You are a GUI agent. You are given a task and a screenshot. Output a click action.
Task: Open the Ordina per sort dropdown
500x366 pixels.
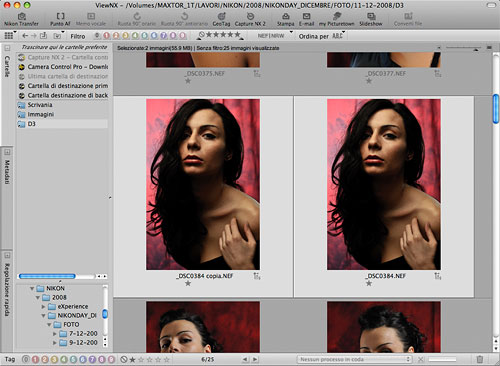tap(322, 36)
